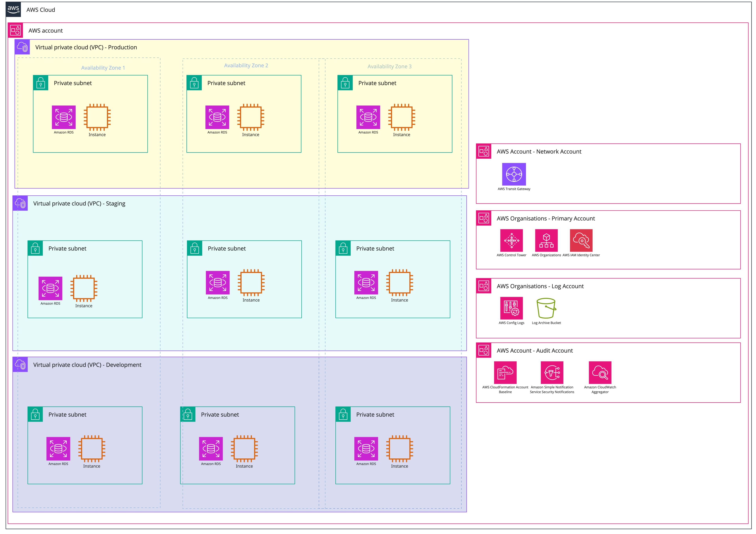The height and width of the screenshot is (534, 756).
Task: Select the Staging VPC cloud icon
Action: (x=20, y=203)
